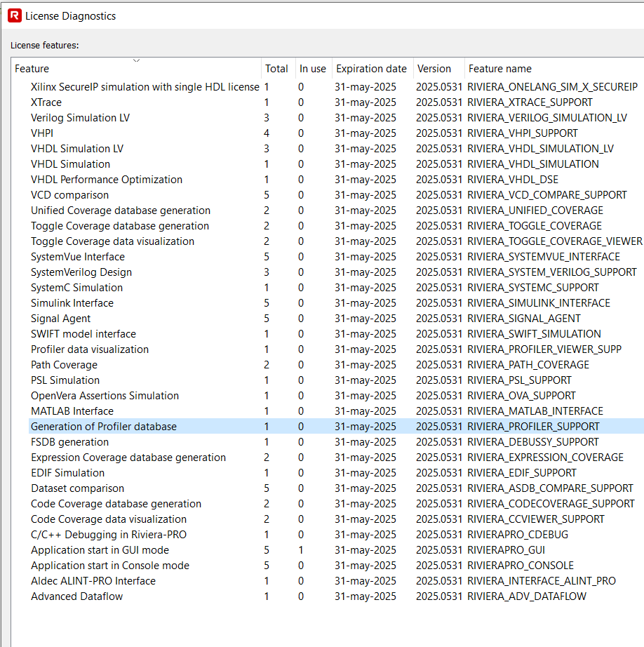
Task: Sort by Feature name column header
Action: [499, 69]
